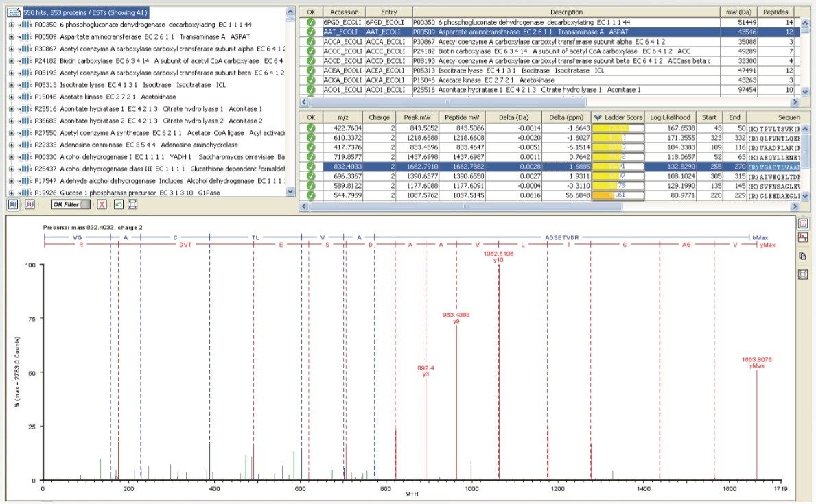
Task: Expand the P00350 6 phosphogluconate dehydrogenase node
Action: click(12, 25)
